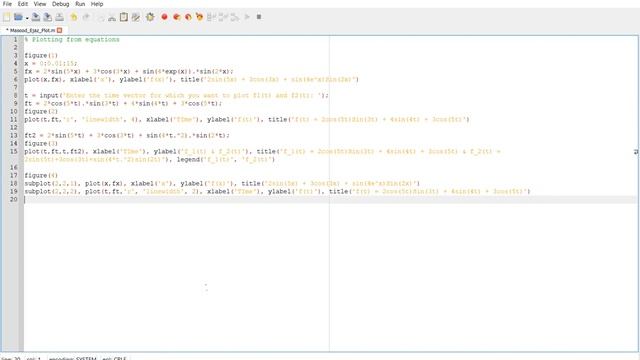Toggle breakpoint with red circle icon
Screen dimensions: 640x360
coord(164,17)
